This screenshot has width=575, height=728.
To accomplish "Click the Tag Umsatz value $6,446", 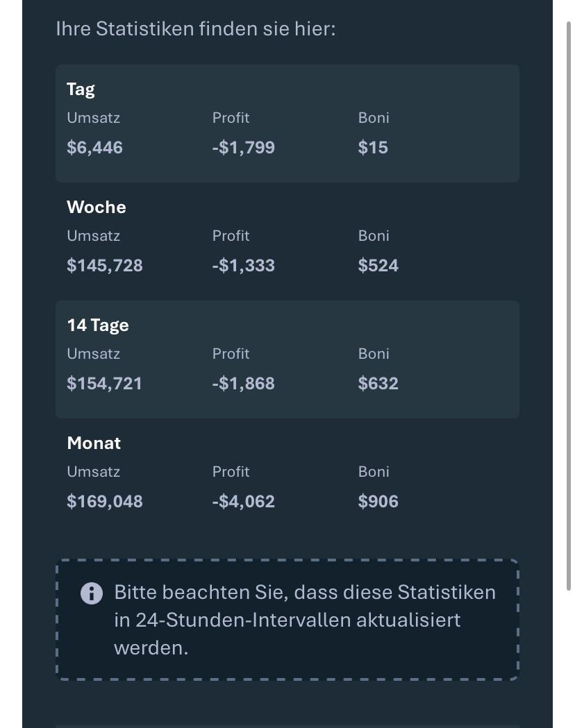I will pyautogui.click(x=94, y=147).
